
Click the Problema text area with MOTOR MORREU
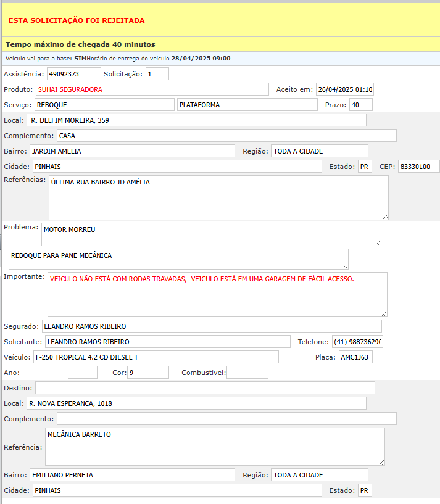pyautogui.click(x=211, y=234)
